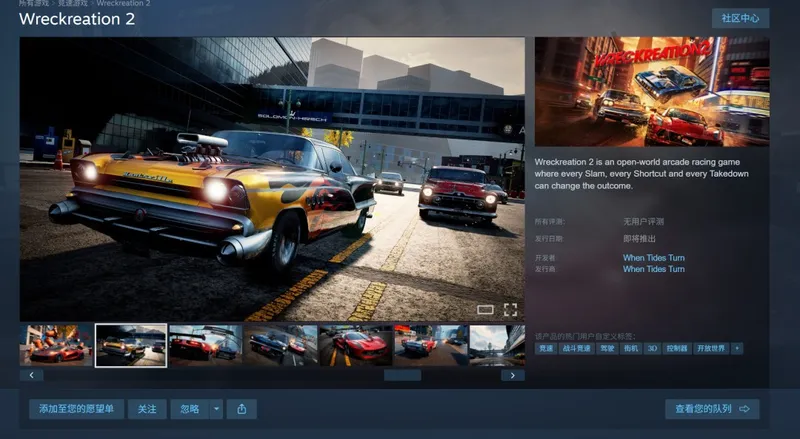Screen dimensions: 800x439
Task: Open fullscreen view of the screenshot
Action: click(510, 309)
